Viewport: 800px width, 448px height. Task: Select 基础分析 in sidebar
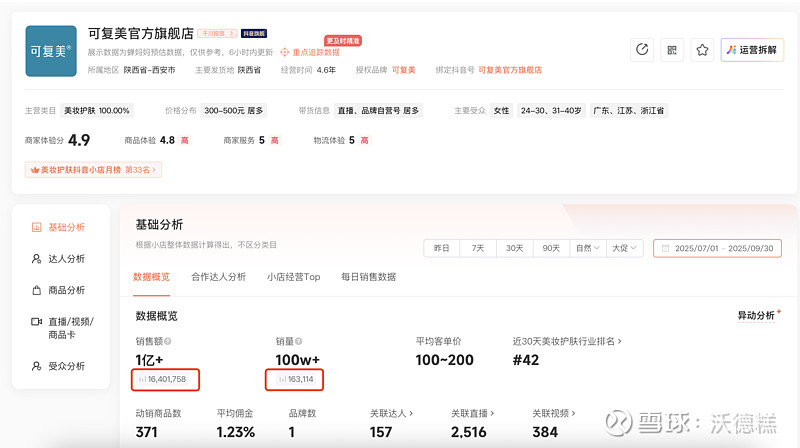(x=66, y=227)
